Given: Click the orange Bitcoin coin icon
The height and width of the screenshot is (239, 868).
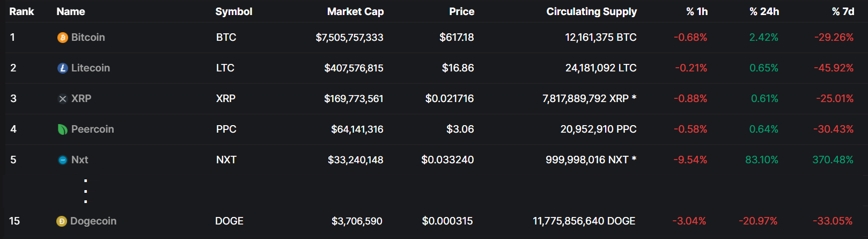Looking at the screenshot, I should click(x=63, y=38).
